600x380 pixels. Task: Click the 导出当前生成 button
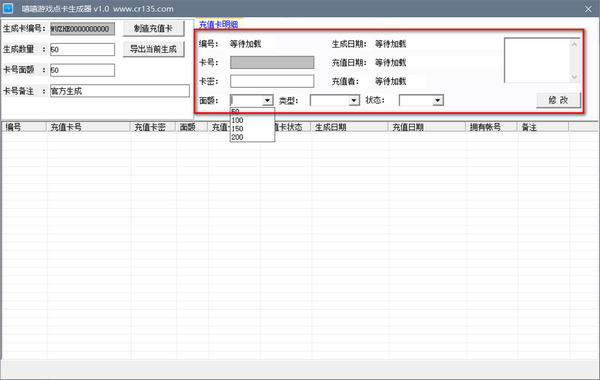tap(153, 49)
